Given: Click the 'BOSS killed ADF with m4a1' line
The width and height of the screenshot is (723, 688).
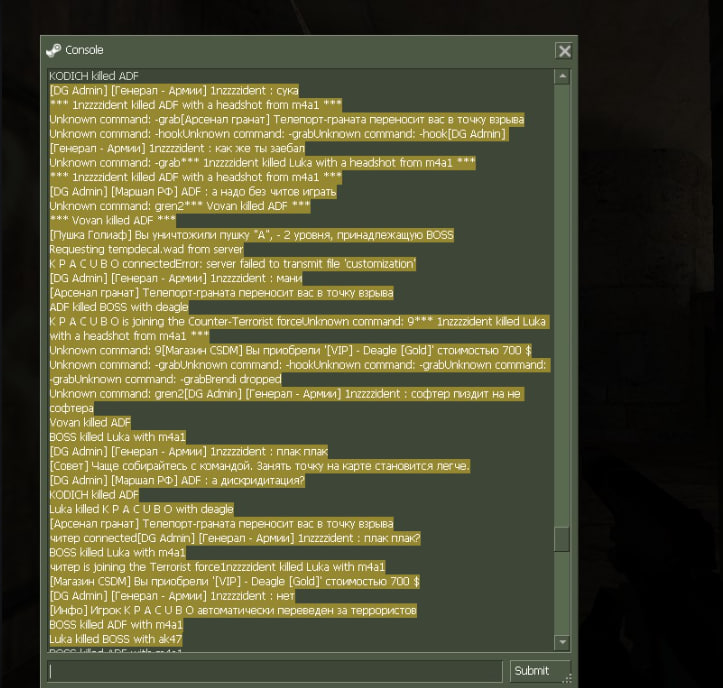Looking at the screenshot, I should coord(116,625).
